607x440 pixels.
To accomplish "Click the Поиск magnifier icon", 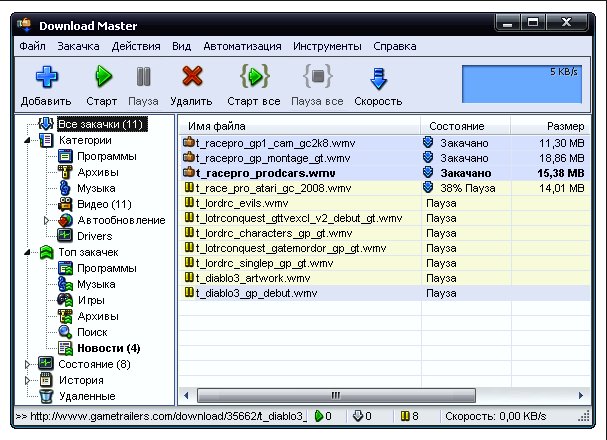I will pos(65,332).
